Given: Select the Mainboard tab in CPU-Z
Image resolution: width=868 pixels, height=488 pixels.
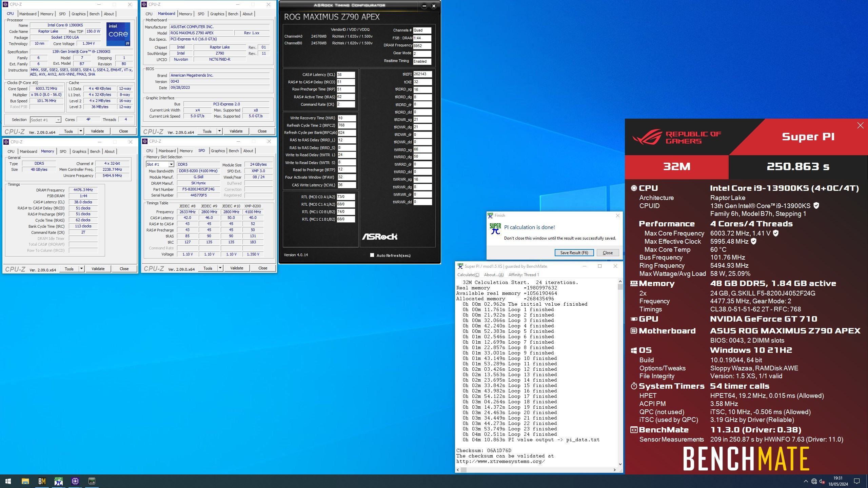Looking at the screenshot, I should click(x=27, y=14).
